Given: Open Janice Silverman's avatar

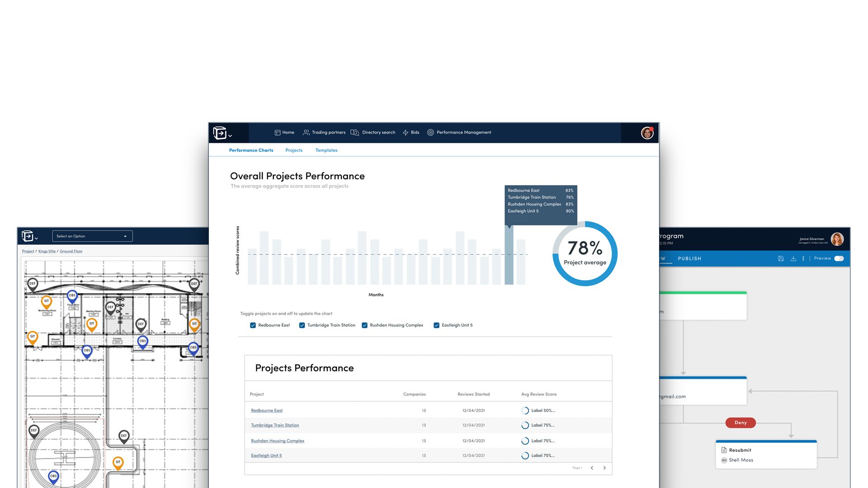Looking at the screenshot, I should pos(837,239).
